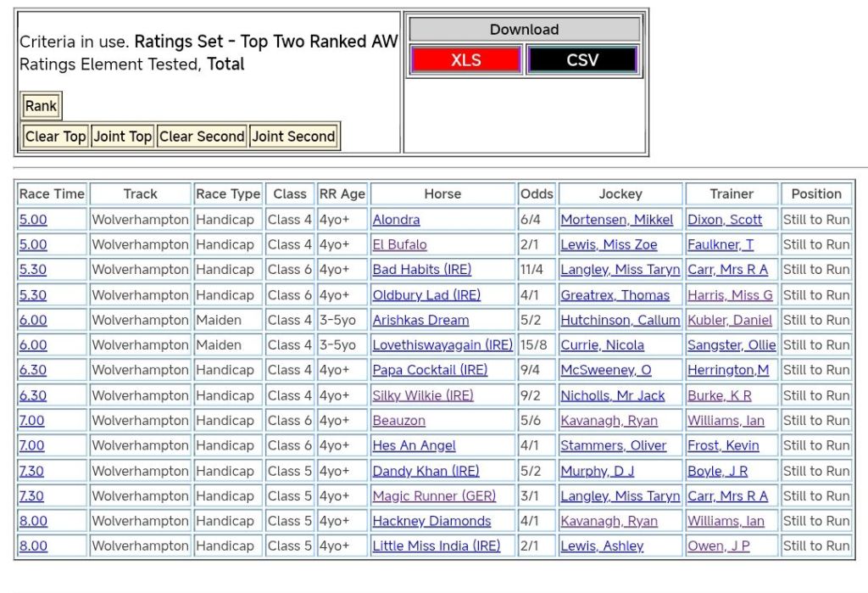868x593 pixels.
Task: Click the Hes An Angel horse link
Action: coord(414,445)
